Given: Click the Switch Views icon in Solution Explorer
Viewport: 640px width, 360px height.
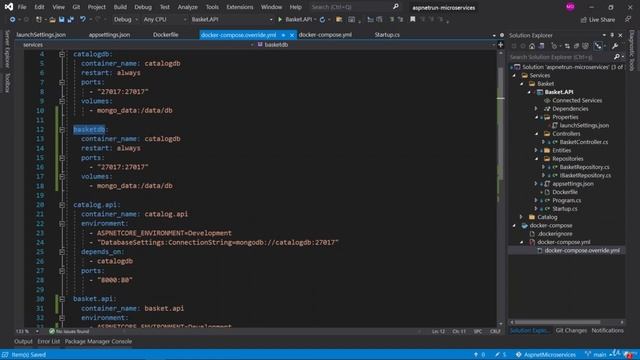Looking at the screenshot, I should [541, 46].
